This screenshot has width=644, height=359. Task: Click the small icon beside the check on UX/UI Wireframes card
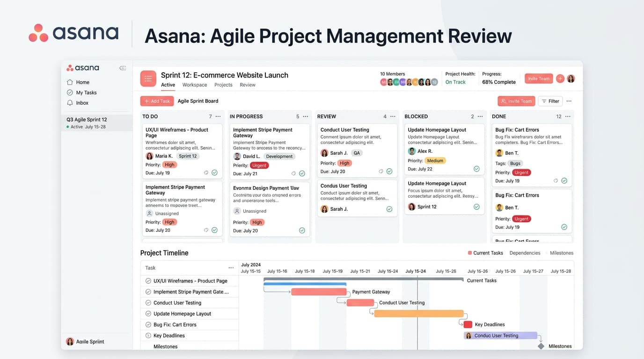[x=206, y=172]
